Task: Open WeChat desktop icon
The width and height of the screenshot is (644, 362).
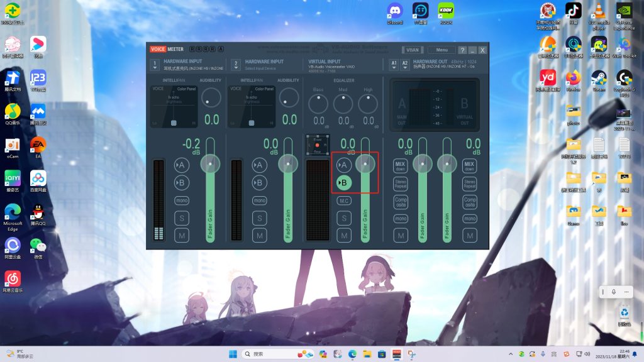Action: coord(38,248)
